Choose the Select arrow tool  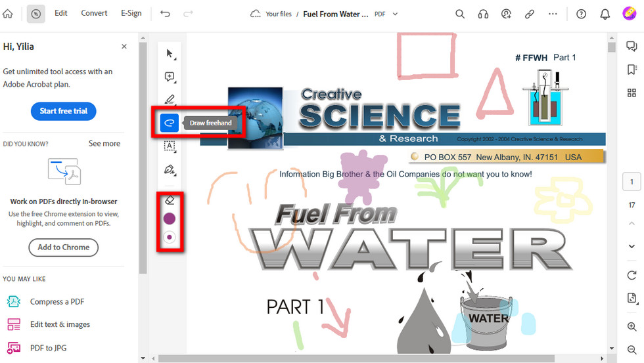(x=170, y=54)
